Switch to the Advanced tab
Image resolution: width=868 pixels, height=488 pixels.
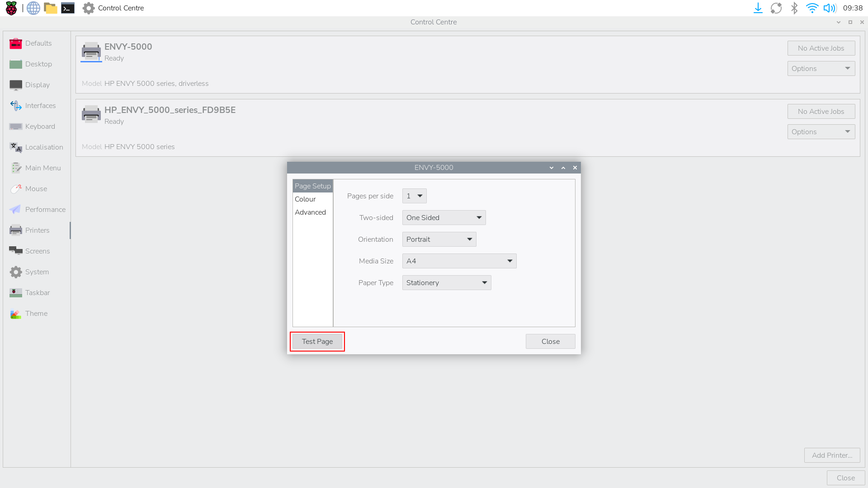tap(313, 212)
